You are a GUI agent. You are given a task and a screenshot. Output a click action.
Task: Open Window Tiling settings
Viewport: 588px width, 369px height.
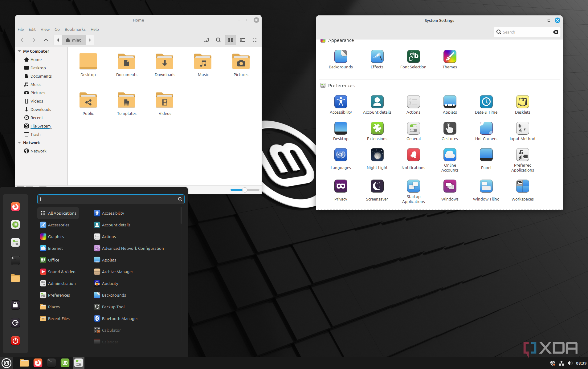coord(486,190)
